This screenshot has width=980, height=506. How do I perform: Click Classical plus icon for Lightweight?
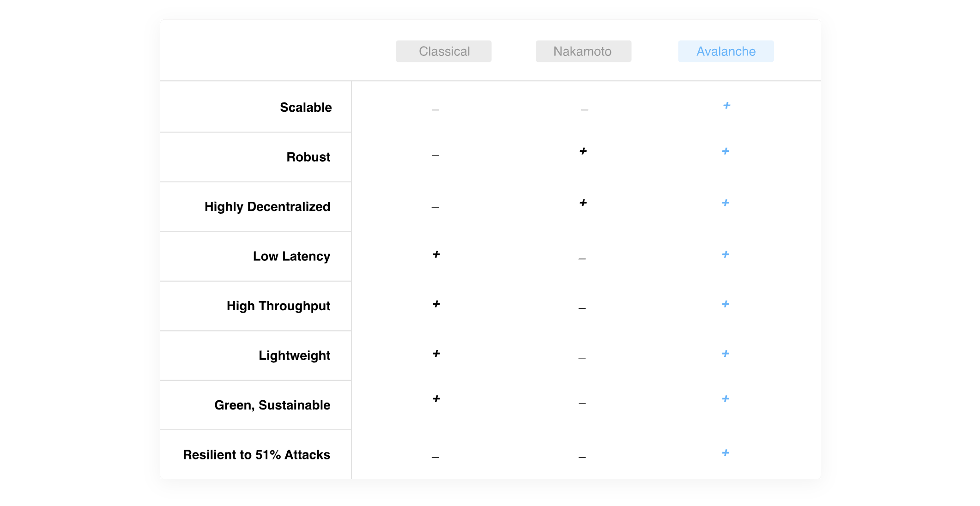tap(436, 354)
